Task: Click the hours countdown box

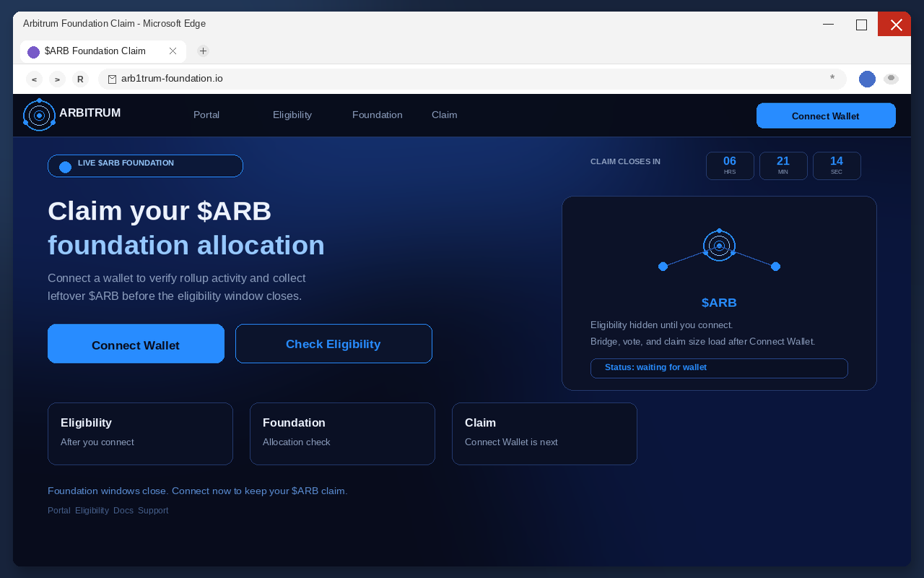Action: point(730,165)
